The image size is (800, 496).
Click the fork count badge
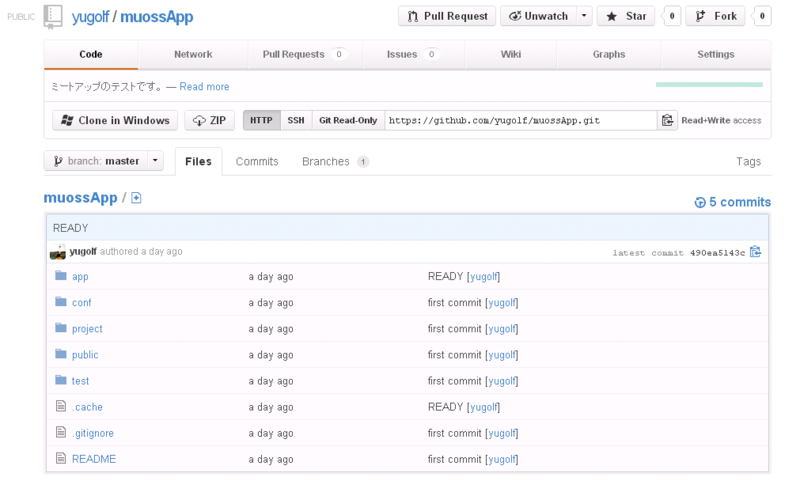point(762,16)
